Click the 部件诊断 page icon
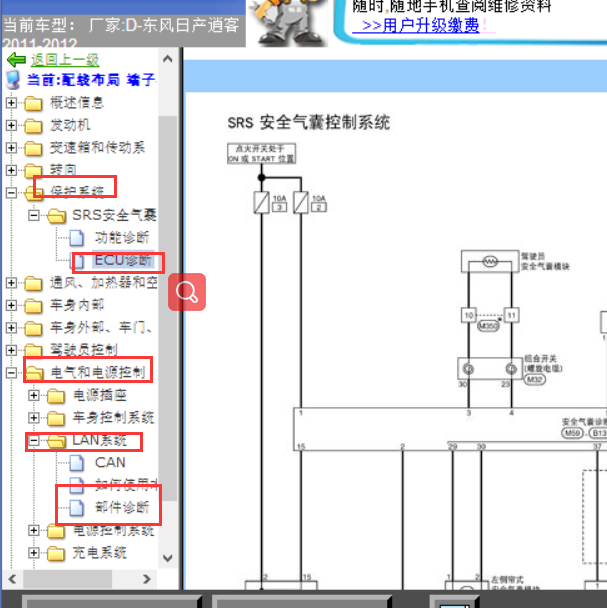The width and height of the screenshot is (607, 608). (x=76, y=508)
